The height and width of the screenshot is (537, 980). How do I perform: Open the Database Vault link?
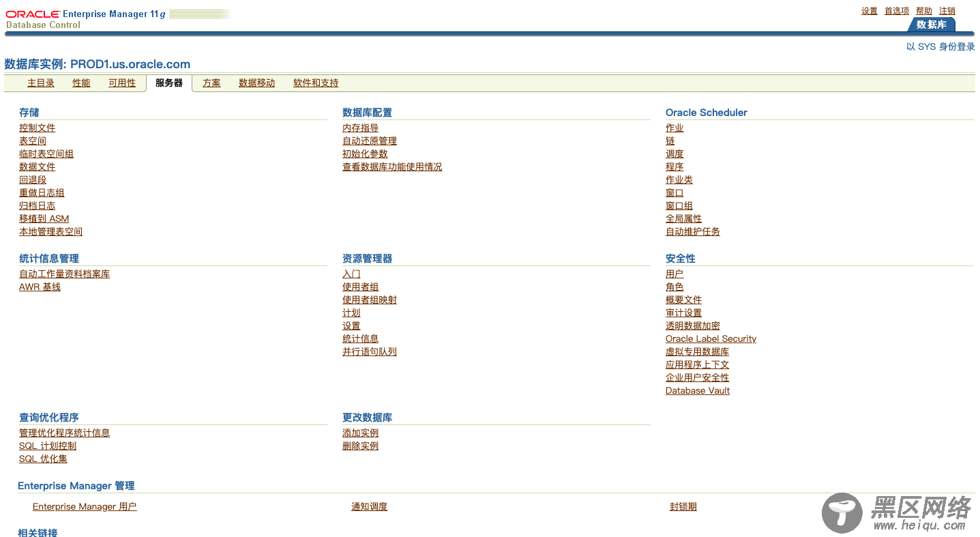coord(698,391)
